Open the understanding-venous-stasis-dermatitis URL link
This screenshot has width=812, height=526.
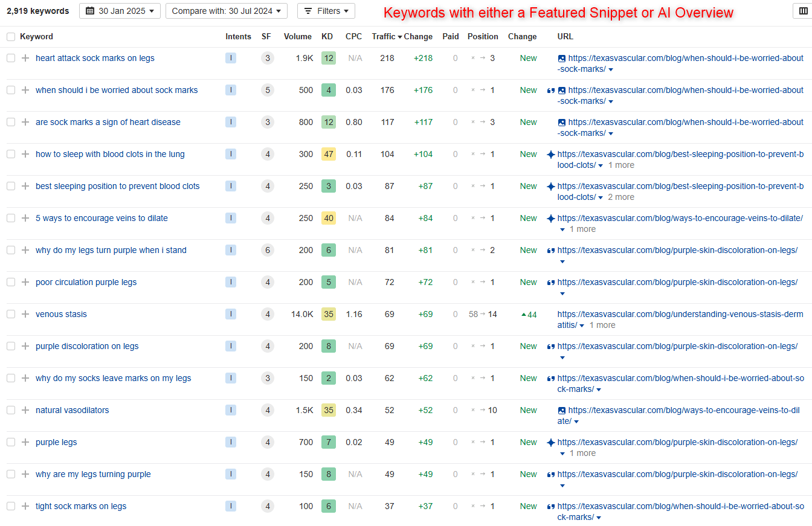pyautogui.click(x=680, y=315)
